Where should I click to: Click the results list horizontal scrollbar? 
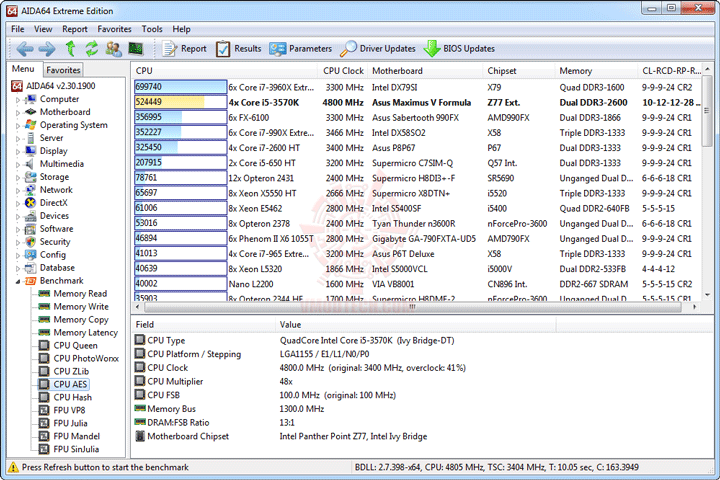pyautogui.click(x=415, y=306)
